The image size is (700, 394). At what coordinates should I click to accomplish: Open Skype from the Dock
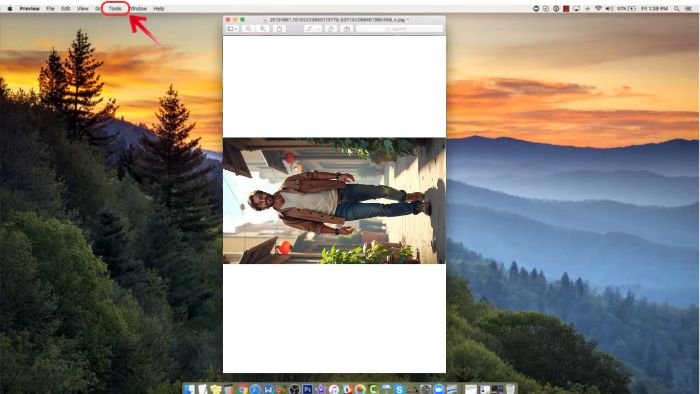tap(399, 389)
